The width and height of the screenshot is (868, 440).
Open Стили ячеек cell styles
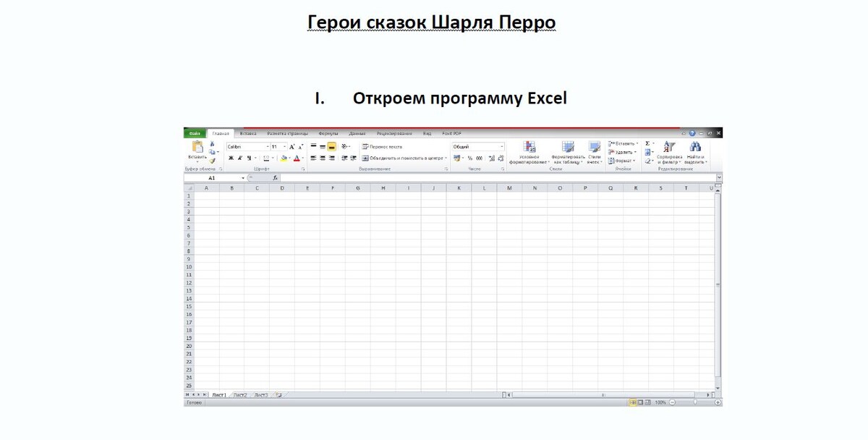(595, 153)
